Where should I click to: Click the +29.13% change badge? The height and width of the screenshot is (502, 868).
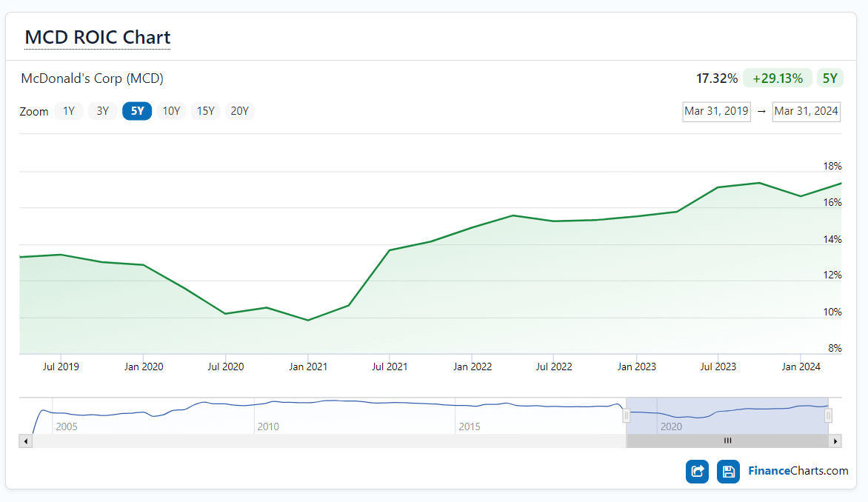click(777, 78)
